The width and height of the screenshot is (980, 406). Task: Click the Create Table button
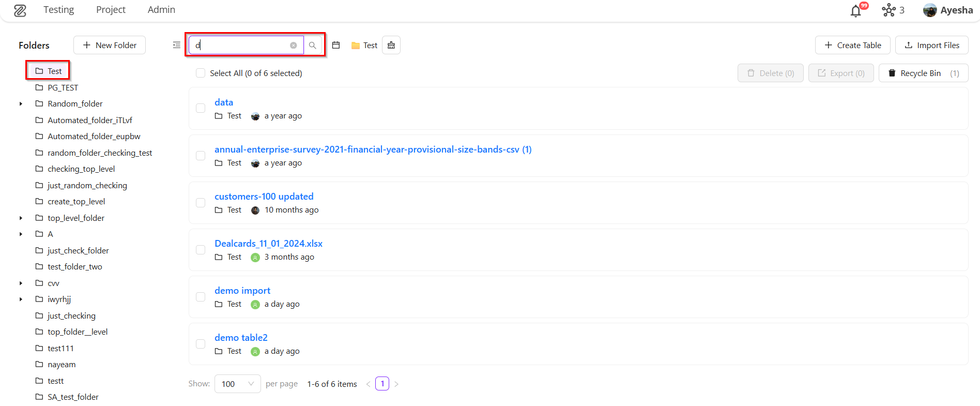coord(852,46)
